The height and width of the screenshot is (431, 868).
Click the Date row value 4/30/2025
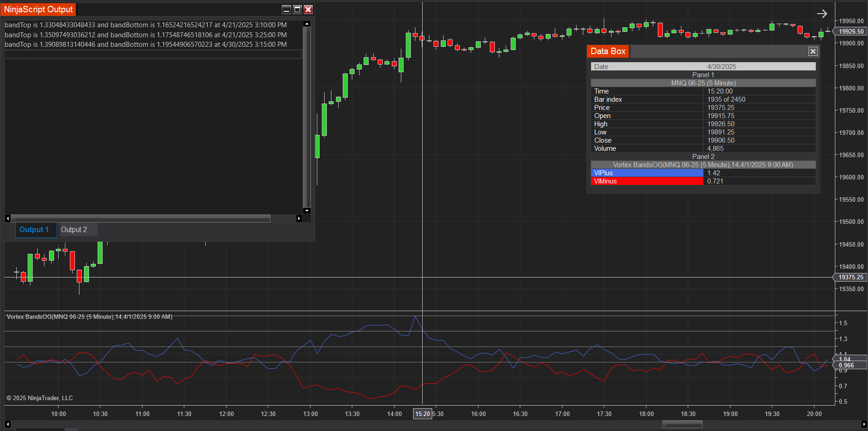tap(722, 67)
